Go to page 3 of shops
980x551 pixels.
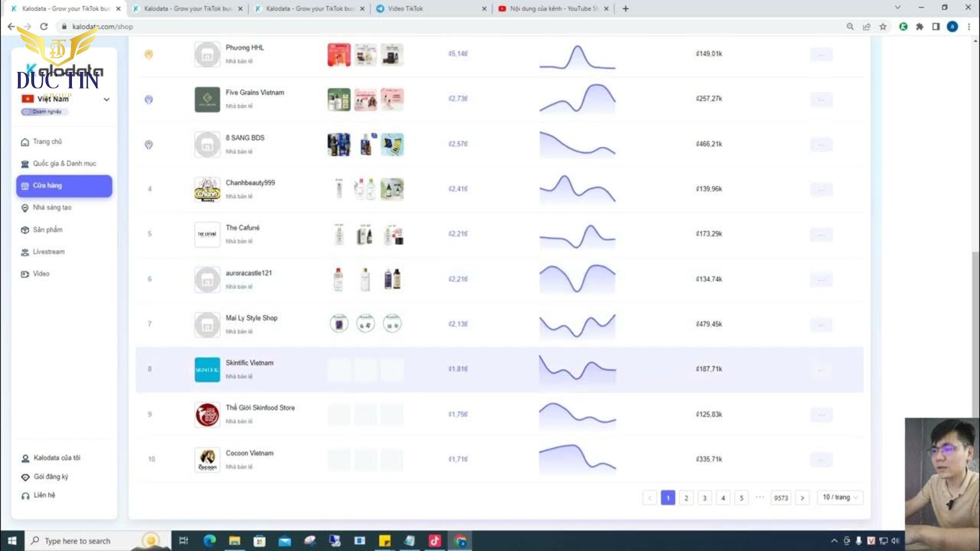click(705, 498)
